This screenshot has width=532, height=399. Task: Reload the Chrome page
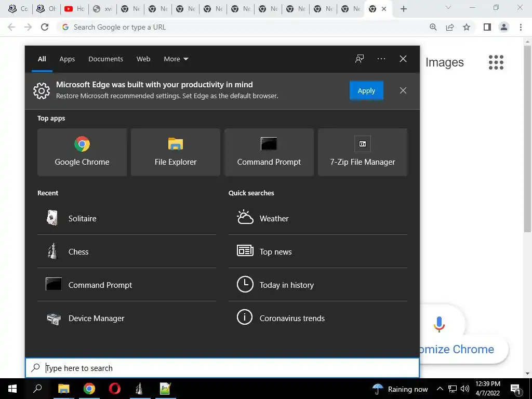tap(45, 27)
